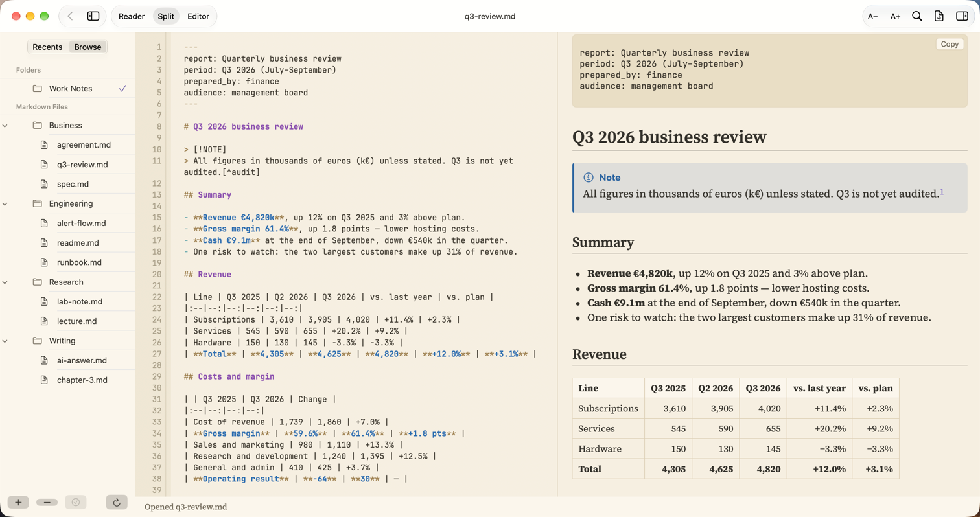Toggle the left sidebar panel icon

(93, 16)
